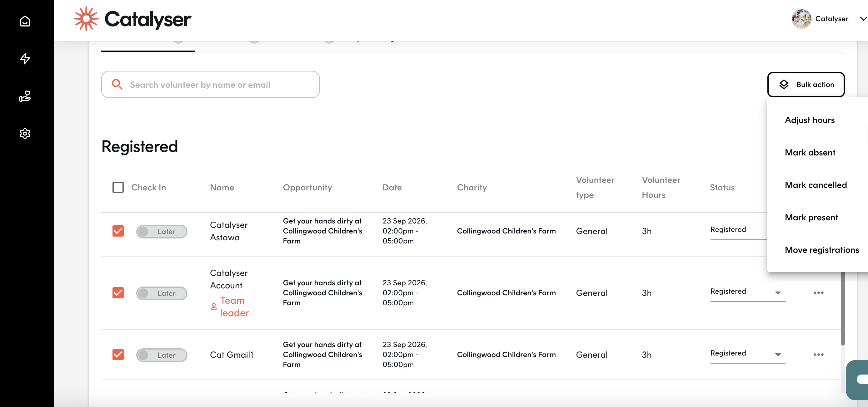
Task: Click the Catalyser profile avatar
Action: 801,19
